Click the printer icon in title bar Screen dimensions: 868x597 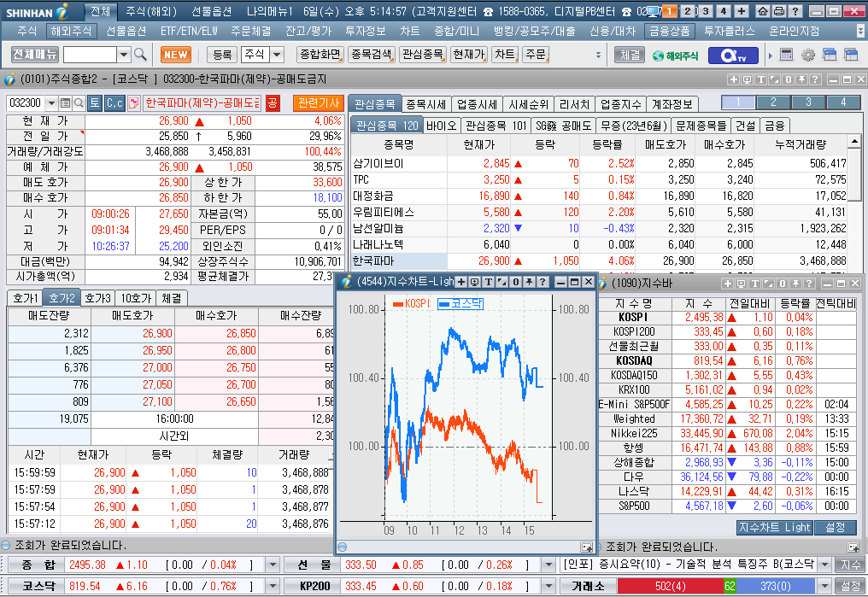pos(778,11)
